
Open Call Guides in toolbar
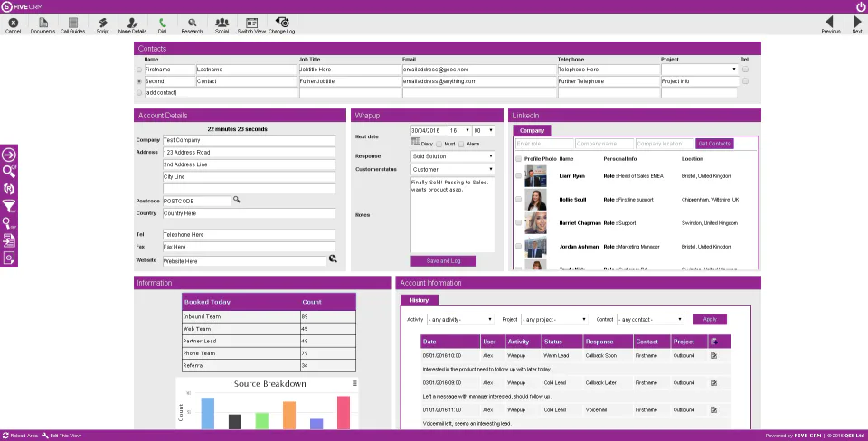pos(73,23)
